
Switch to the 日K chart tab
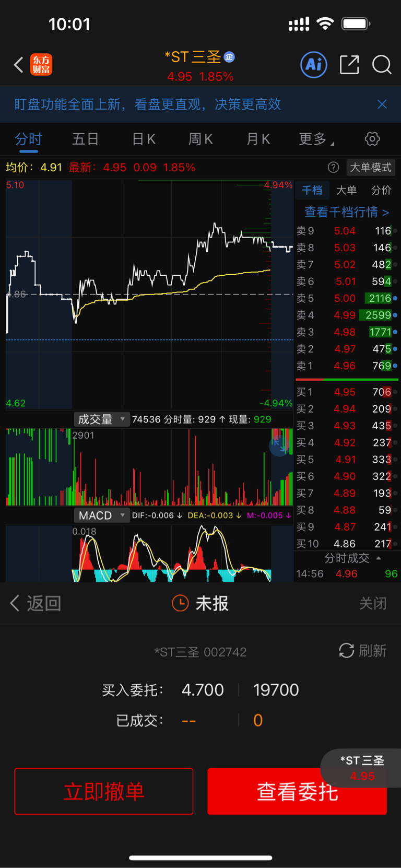144,139
